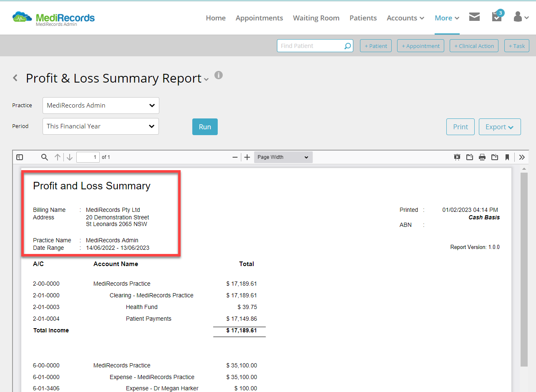This screenshot has width=536, height=392.
Task: Click the page number input field
Action: (88, 157)
